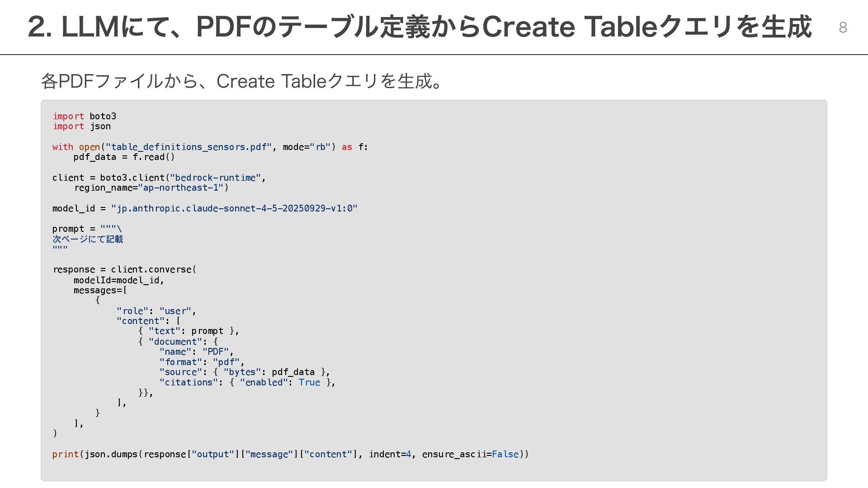Image resolution: width=868 pixels, height=488 pixels.
Task: Click the slide title heading text
Action: click(420, 27)
